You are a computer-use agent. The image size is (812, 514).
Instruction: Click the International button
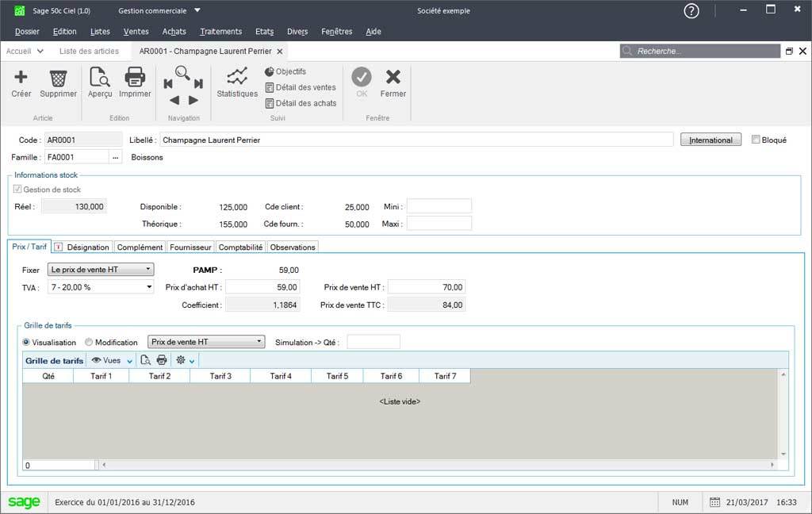click(x=710, y=140)
